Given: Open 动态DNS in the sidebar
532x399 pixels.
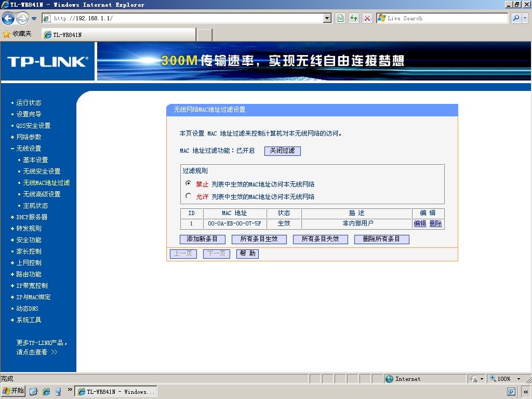Looking at the screenshot, I should (27, 309).
